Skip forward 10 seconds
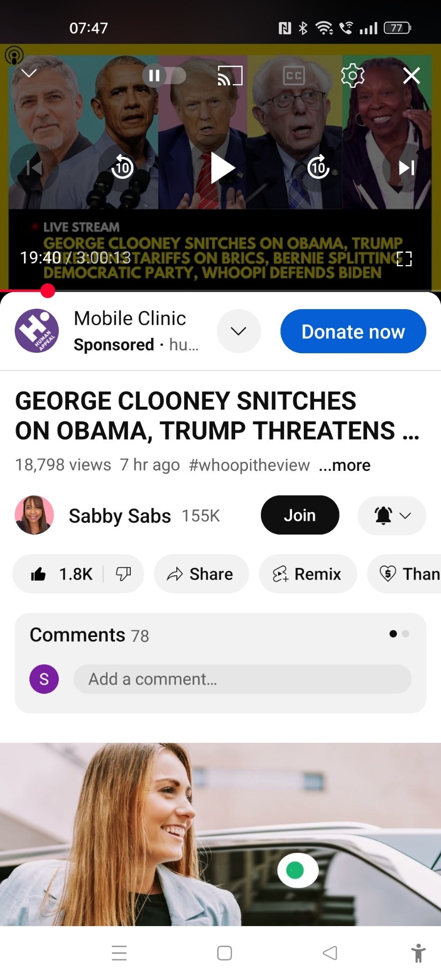 [318, 168]
